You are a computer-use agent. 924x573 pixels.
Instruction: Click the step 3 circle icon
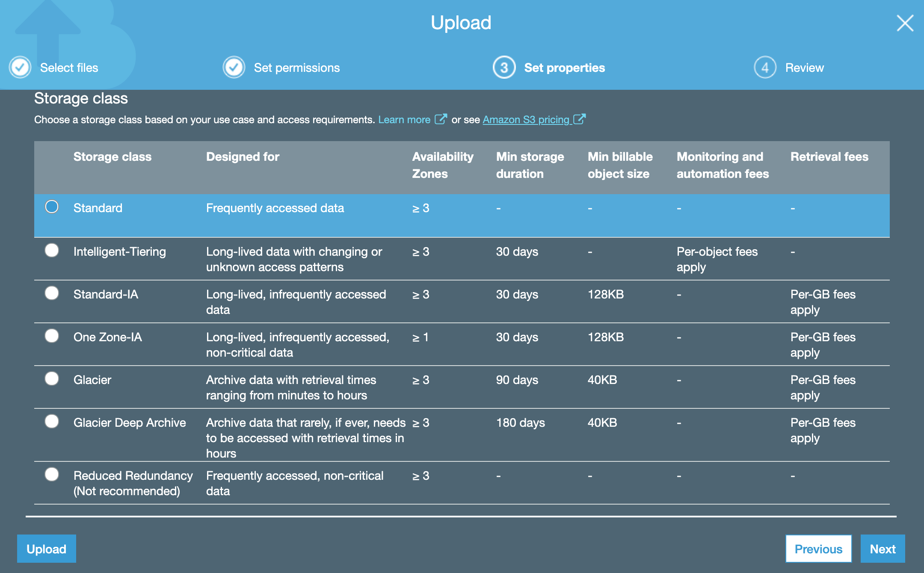click(x=504, y=67)
